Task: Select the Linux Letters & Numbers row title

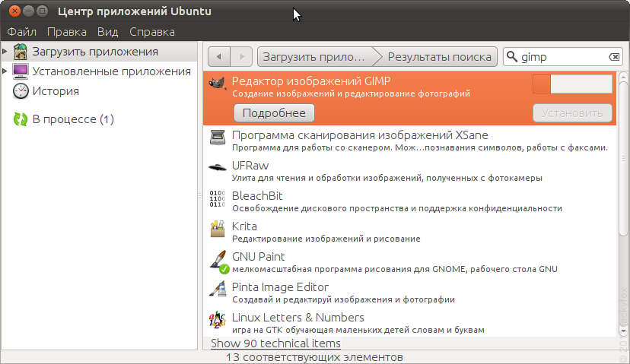Action: [297, 318]
